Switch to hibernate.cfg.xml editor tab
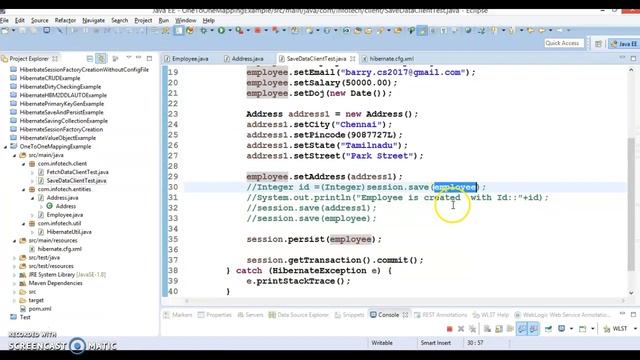The height and width of the screenshot is (360, 640). pyautogui.click(x=388, y=59)
